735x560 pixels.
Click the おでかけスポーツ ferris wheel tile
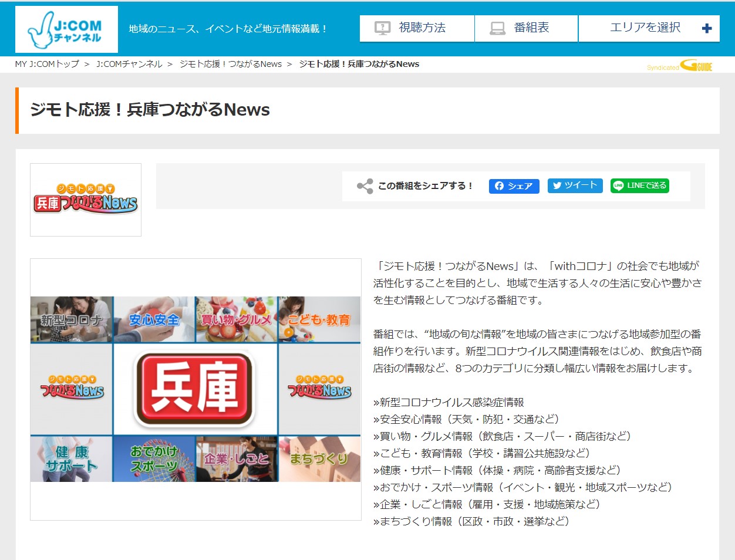pyautogui.click(x=154, y=460)
